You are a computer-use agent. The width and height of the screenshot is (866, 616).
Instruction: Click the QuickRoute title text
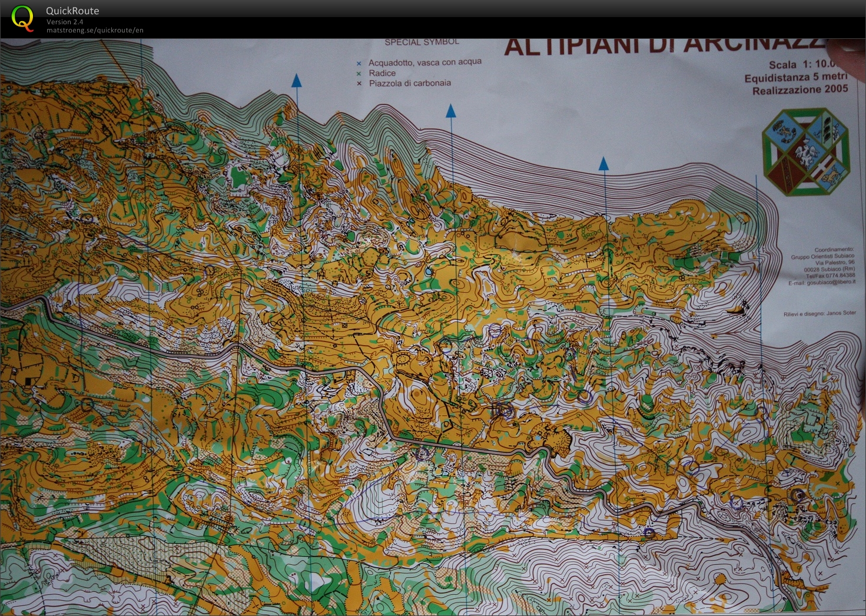click(72, 11)
